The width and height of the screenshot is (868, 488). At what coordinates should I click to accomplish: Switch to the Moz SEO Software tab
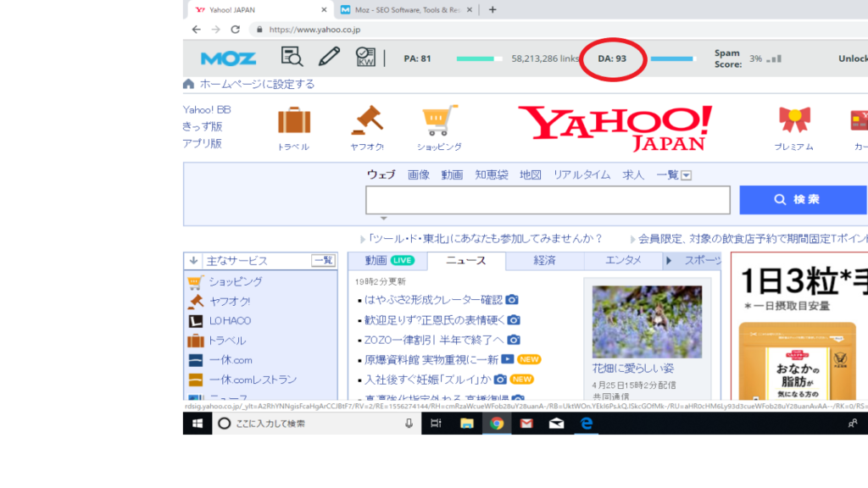pyautogui.click(x=407, y=10)
